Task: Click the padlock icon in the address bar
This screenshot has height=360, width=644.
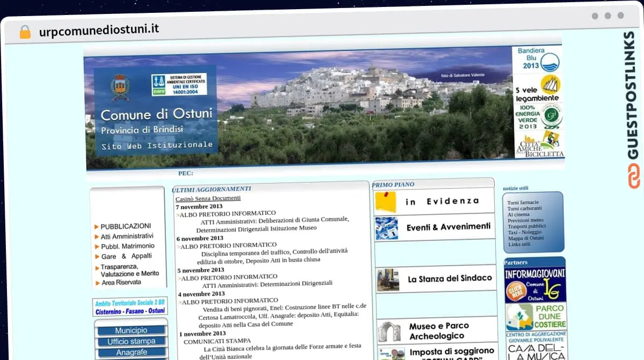Action: (x=25, y=32)
